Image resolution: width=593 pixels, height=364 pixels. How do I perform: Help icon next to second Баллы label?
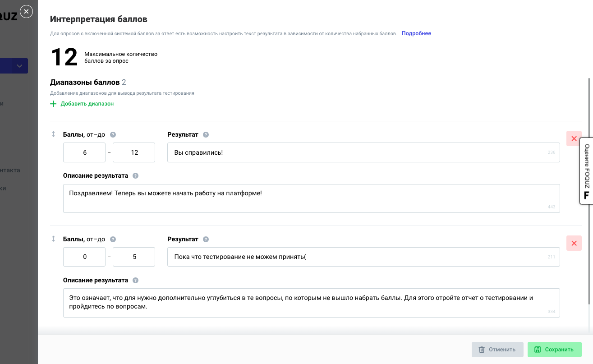point(113,239)
